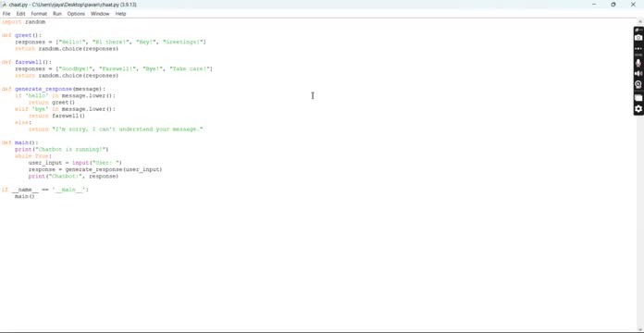This screenshot has height=333, width=644.
Task: Open the Options menu
Action: coord(76,14)
